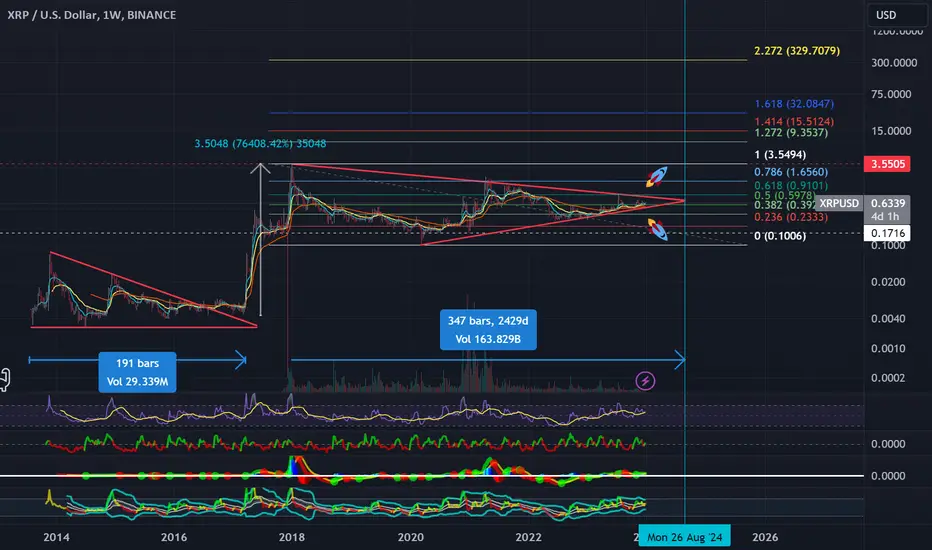Screen dimensions: 932x550
Task: Click the 0.0040 price scale value
Action: coord(889,319)
